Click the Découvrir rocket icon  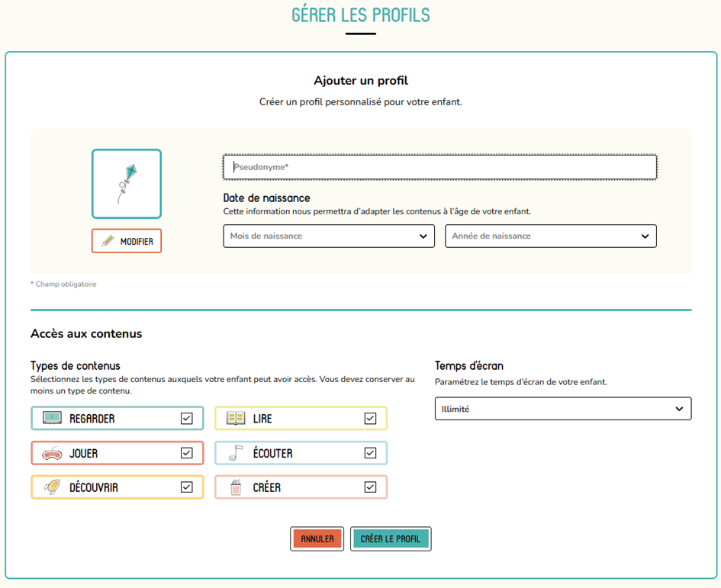coord(52,487)
